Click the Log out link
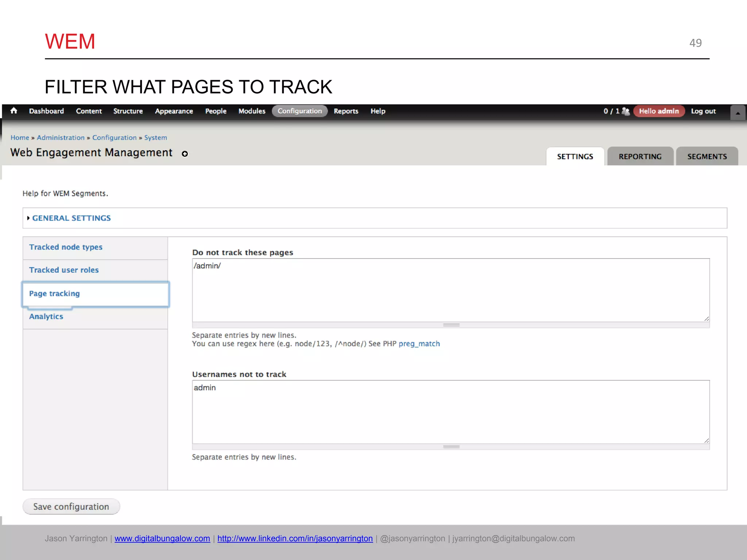747x560 pixels. (703, 111)
